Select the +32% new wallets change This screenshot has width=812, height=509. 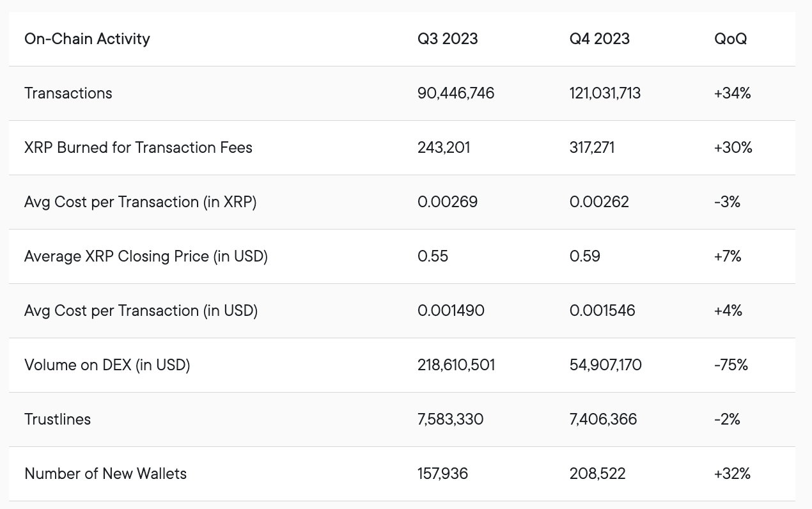[x=732, y=474]
